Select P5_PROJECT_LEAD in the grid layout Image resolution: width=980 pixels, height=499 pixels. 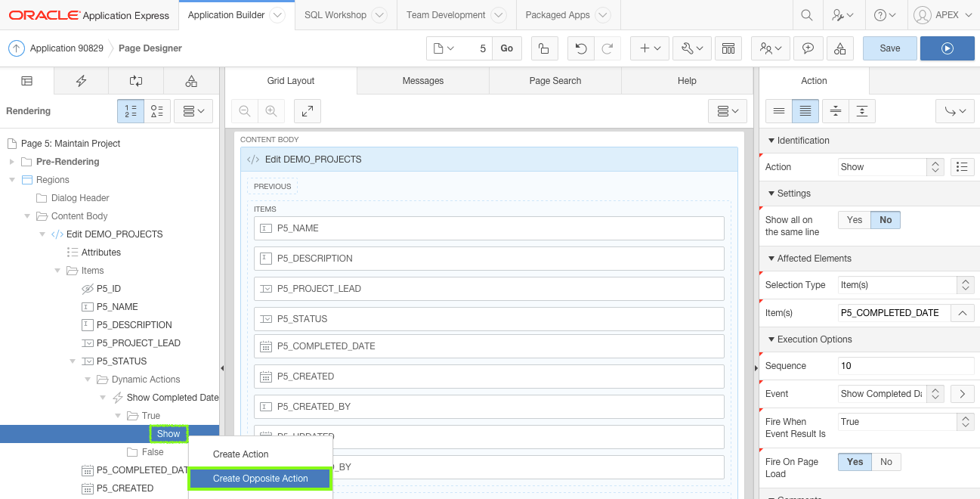click(x=489, y=288)
